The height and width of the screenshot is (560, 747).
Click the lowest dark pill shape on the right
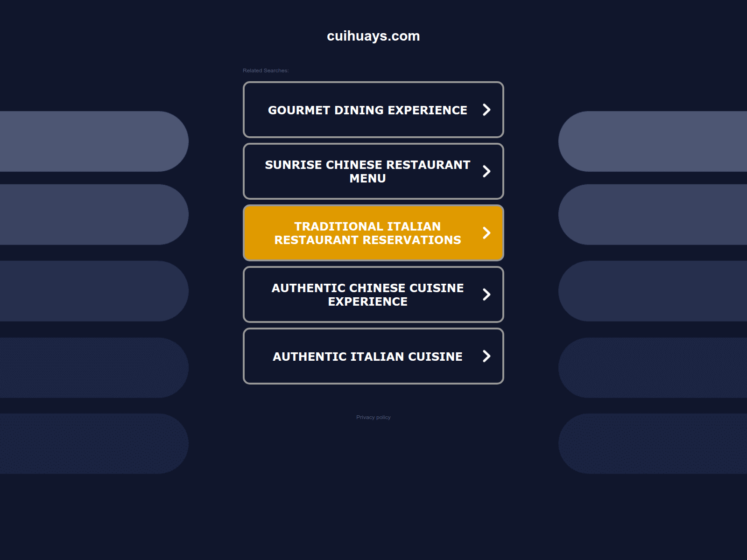pyautogui.click(x=654, y=444)
